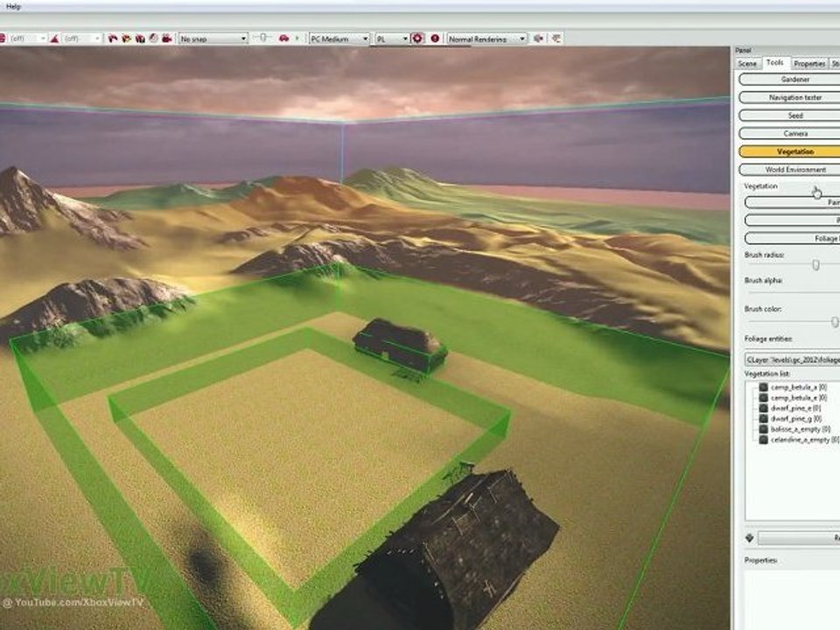This screenshot has height=630, width=840.
Task: Click the diamond icon below vegetation list
Action: (x=750, y=537)
